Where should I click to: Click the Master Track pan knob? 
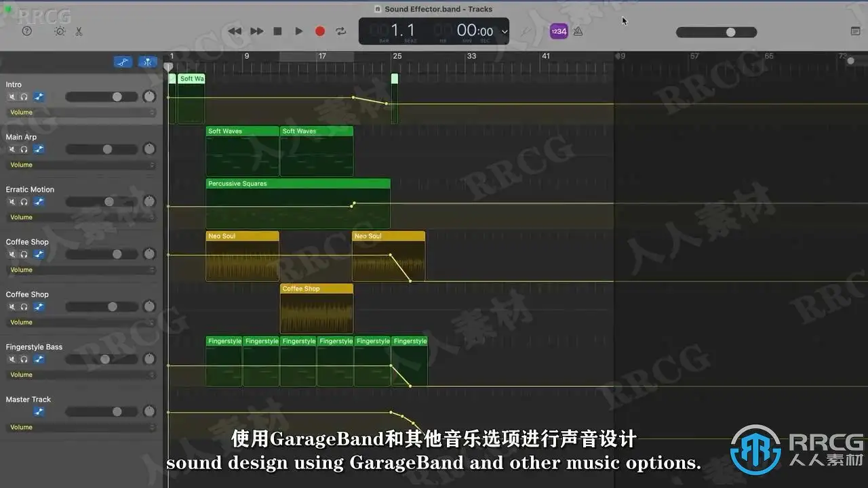(149, 411)
